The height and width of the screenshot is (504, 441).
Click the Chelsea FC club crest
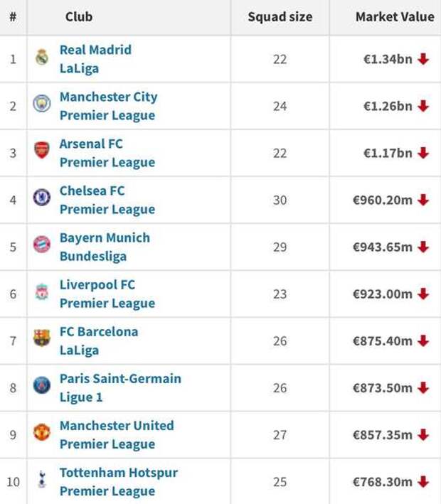[x=42, y=198]
